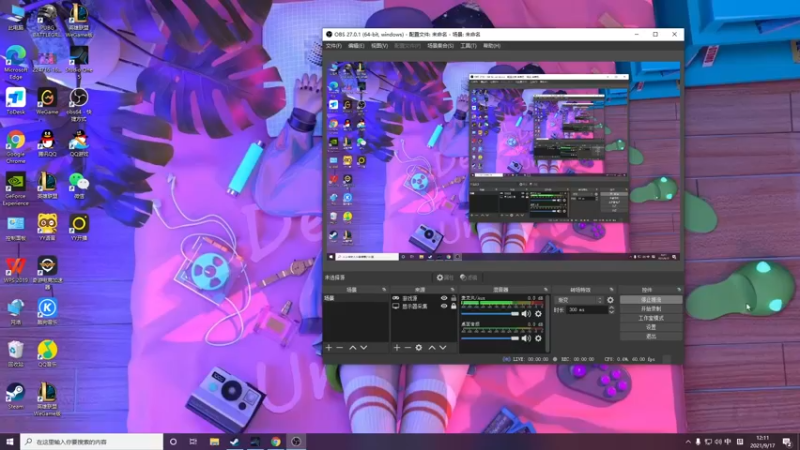Open the 场景集合(S) menu in OBS
This screenshot has height=450, width=800.
(x=440, y=46)
